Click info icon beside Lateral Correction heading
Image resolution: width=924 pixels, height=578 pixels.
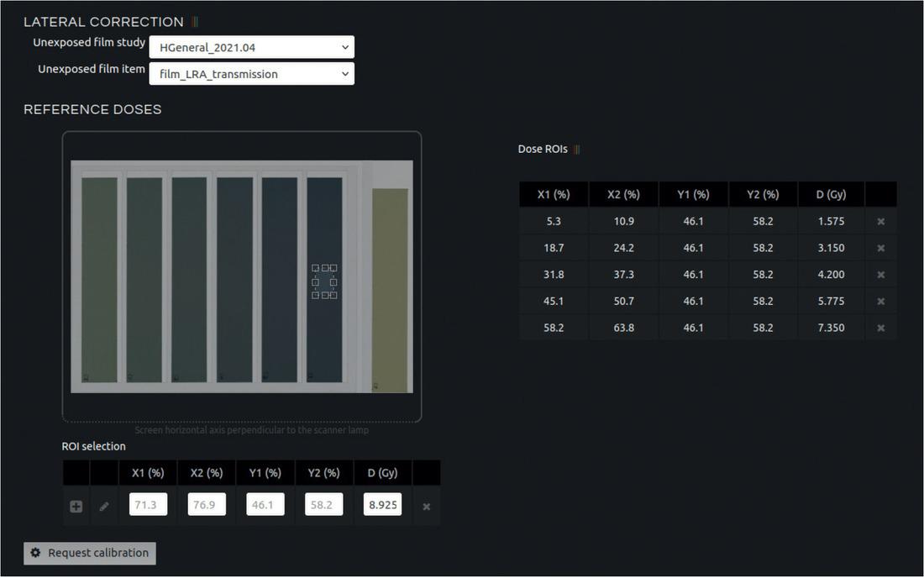coord(195,23)
